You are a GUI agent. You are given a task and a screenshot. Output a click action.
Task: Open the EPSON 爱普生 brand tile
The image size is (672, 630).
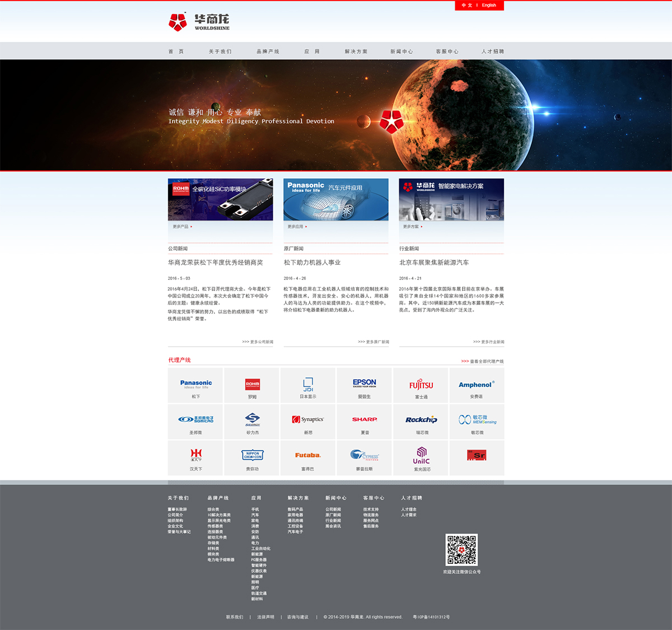(365, 385)
